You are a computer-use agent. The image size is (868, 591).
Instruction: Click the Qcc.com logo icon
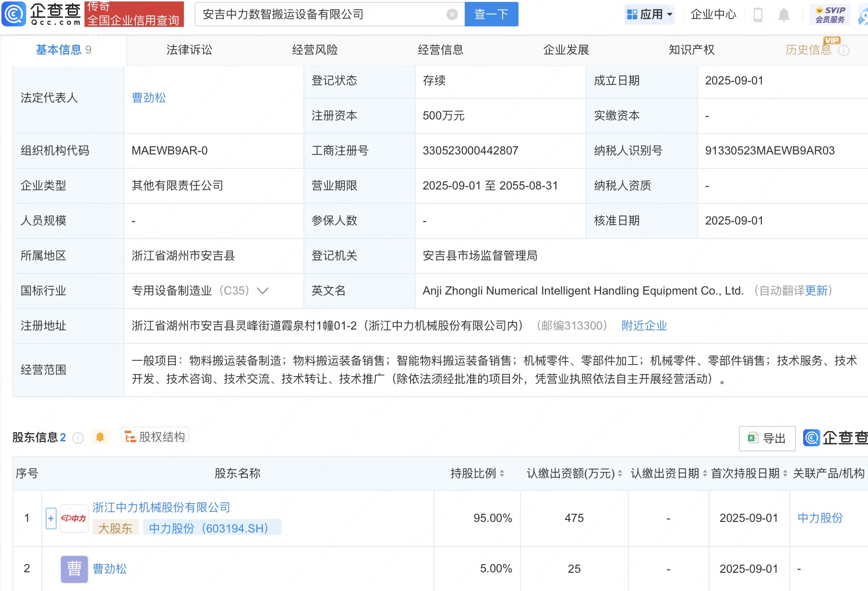[14, 14]
